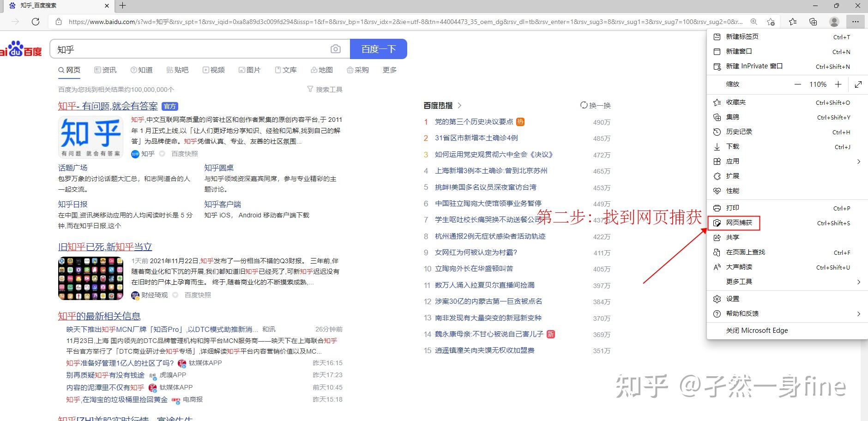Click the Baidu logo

[x=21, y=49]
